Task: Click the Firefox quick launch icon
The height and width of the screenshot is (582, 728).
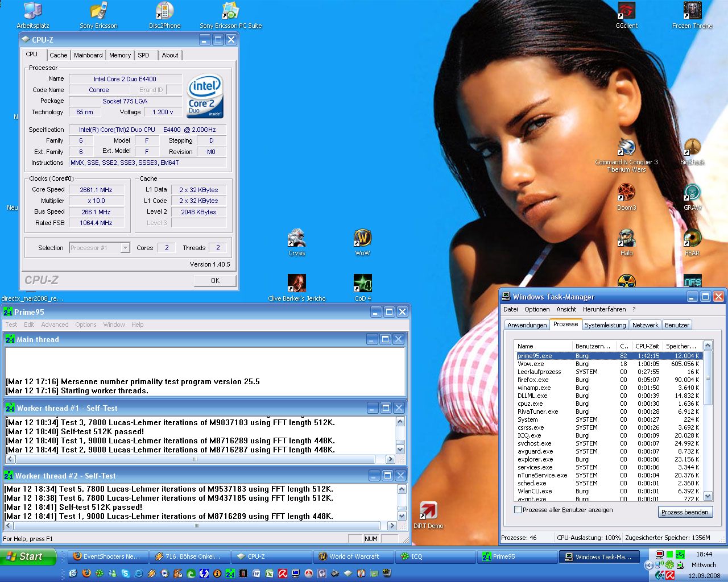Action: point(86,573)
